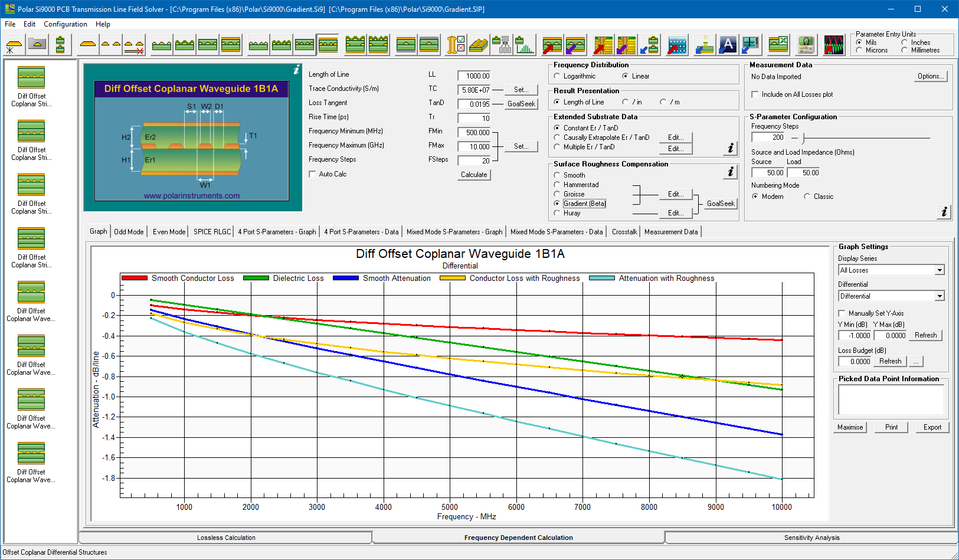Switch to the Crosstalk tab
Screen dimensions: 959x560
[x=624, y=232]
